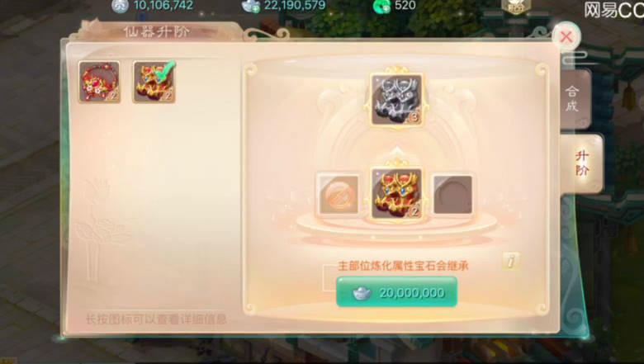Image resolution: width=644 pixels, height=364 pixels.
Task: Close the 仙器升阶 panel
Action: point(566,37)
